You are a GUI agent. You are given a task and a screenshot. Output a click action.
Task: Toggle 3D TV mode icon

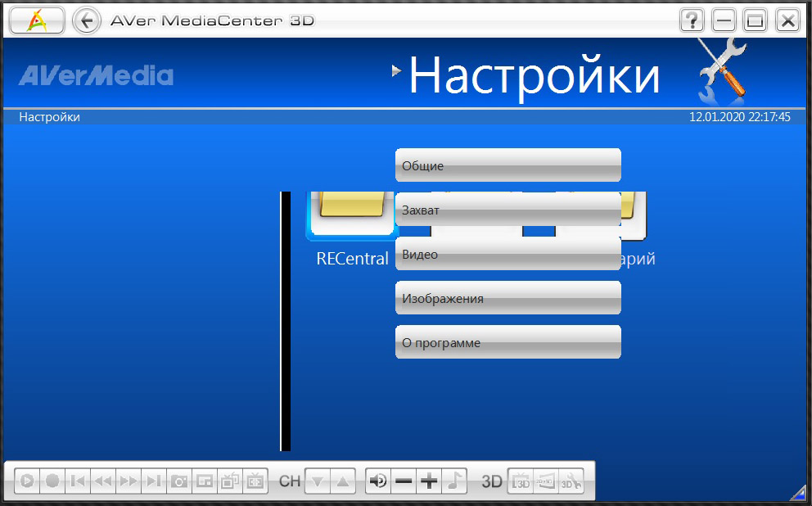coord(521,481)
